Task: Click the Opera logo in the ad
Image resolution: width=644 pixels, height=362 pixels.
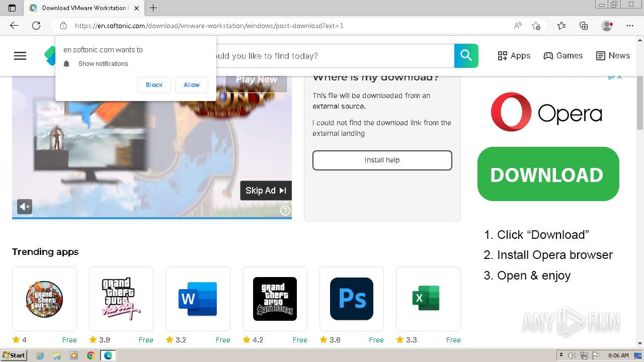Action: coord(546,112)
